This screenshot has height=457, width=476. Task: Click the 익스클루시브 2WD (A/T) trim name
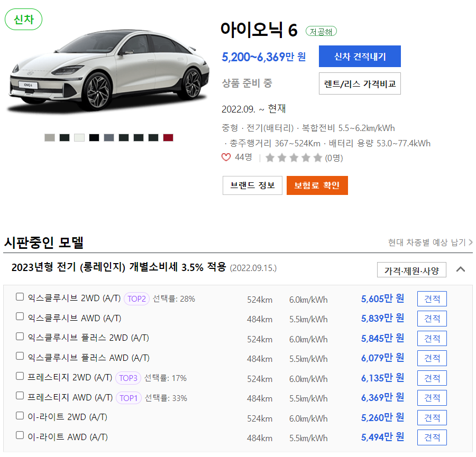tap(74, 299)
